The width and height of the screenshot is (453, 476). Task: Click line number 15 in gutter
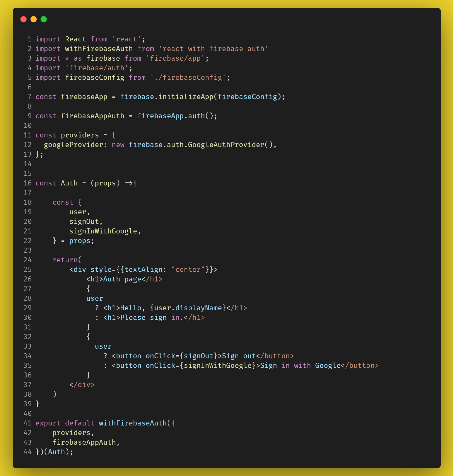pyautogui.click(x=28, y=173)
